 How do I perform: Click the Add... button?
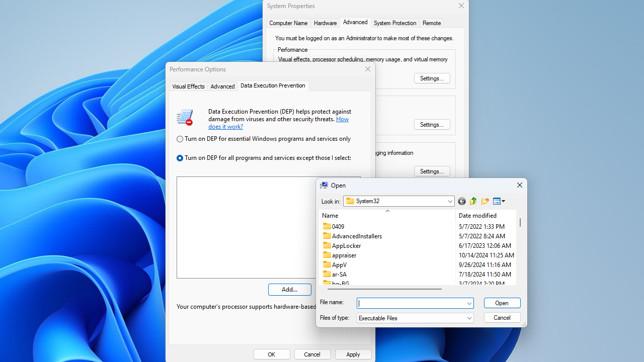click(289, 290)
